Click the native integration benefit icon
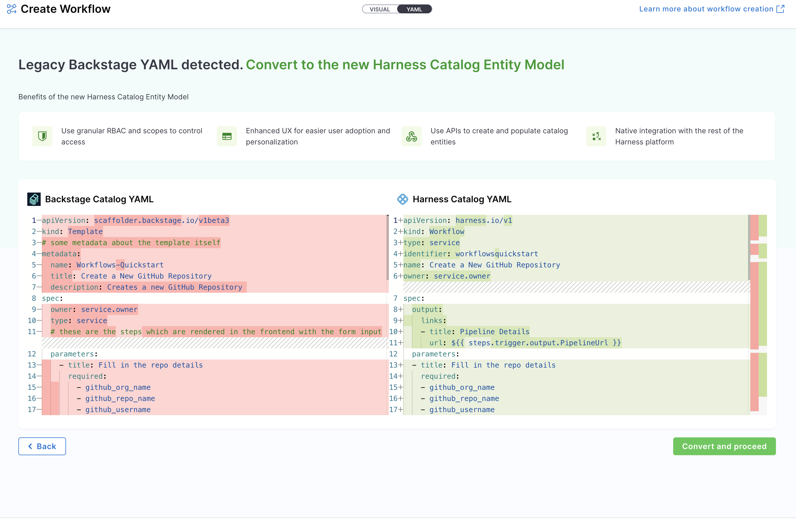 596,136
